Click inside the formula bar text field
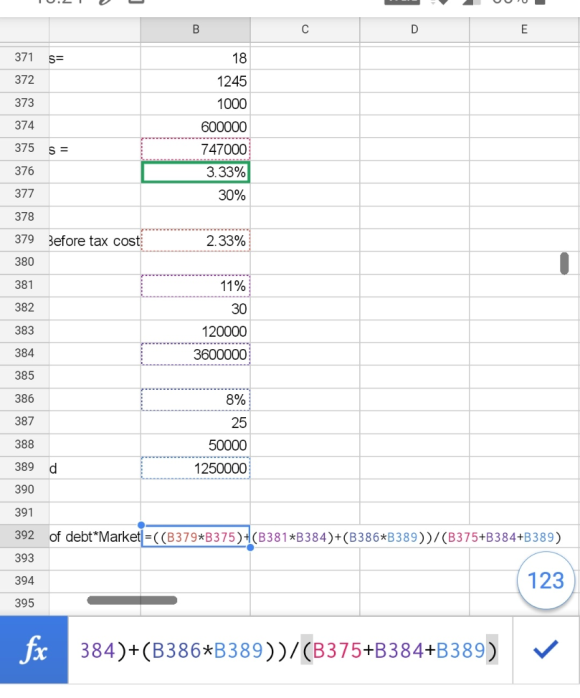 coord(289,650)
